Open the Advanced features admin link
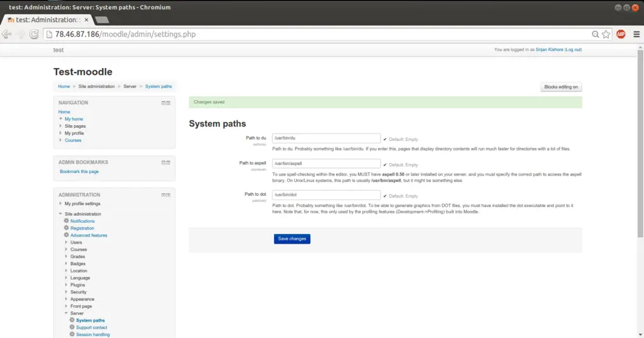This screenshot has height=338, width=644. [x=89, y=235]
